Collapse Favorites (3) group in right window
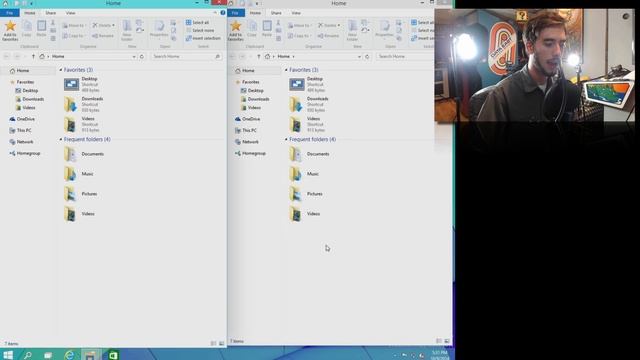 point(286,70)
